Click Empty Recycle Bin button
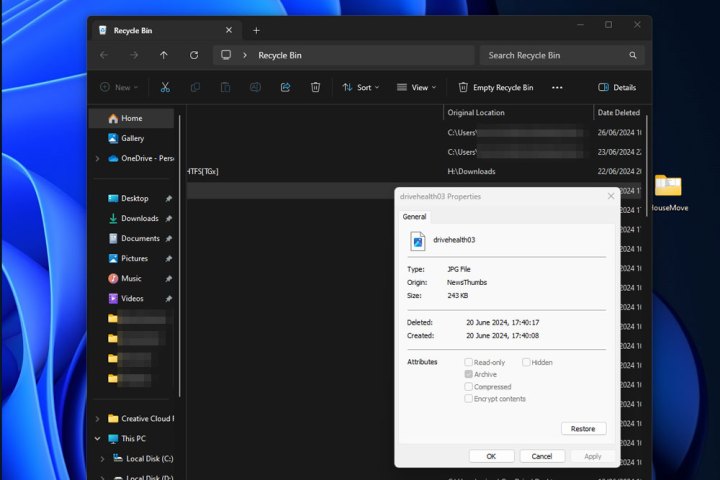The width and height of the screenshot is (720, 480). coord(496,87)
